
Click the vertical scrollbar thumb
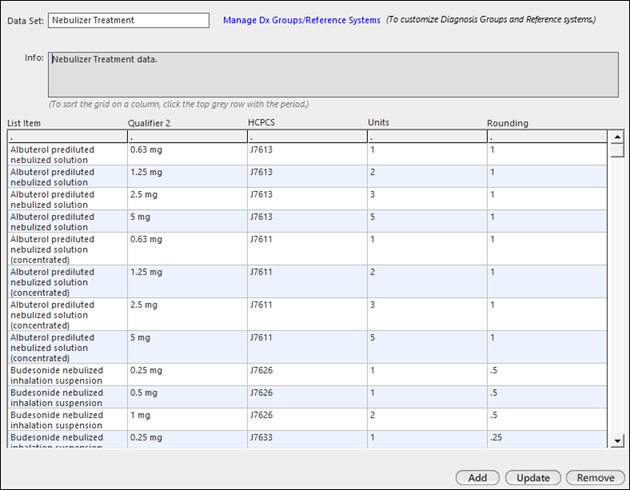pyautogui.click(x=617, y=150)
